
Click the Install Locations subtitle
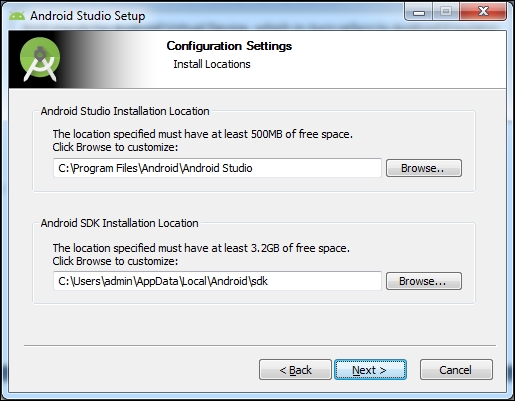212,64
